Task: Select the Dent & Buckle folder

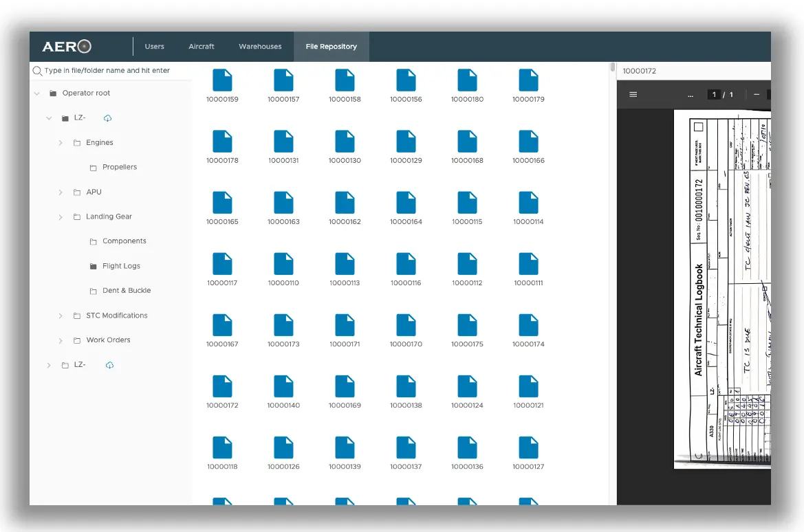Action: [127, 291]
